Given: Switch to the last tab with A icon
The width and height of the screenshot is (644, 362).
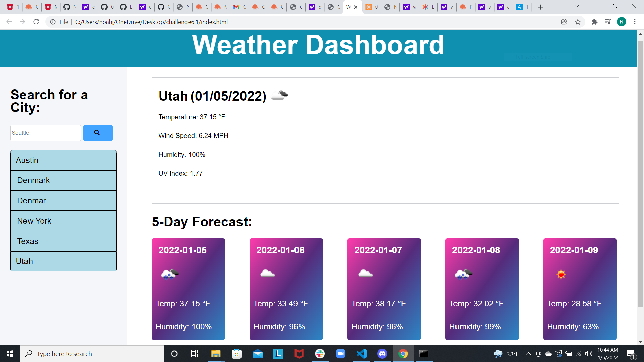Looking at the screenshot, I should point(522,7).
